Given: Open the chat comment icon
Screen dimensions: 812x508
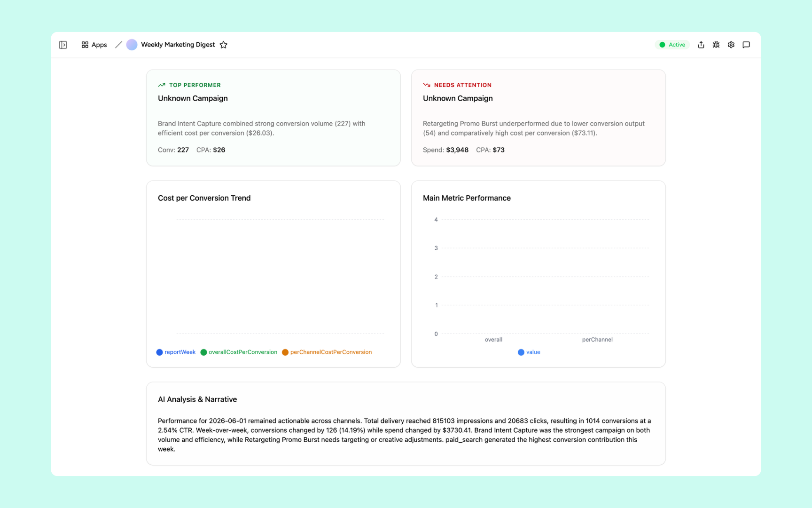Looking at the screenshot, I should tap(746, 45).
